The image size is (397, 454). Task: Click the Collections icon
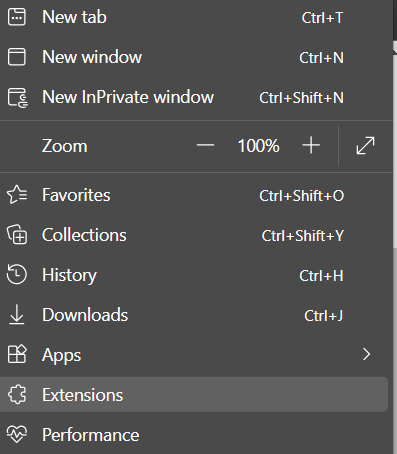17,235
